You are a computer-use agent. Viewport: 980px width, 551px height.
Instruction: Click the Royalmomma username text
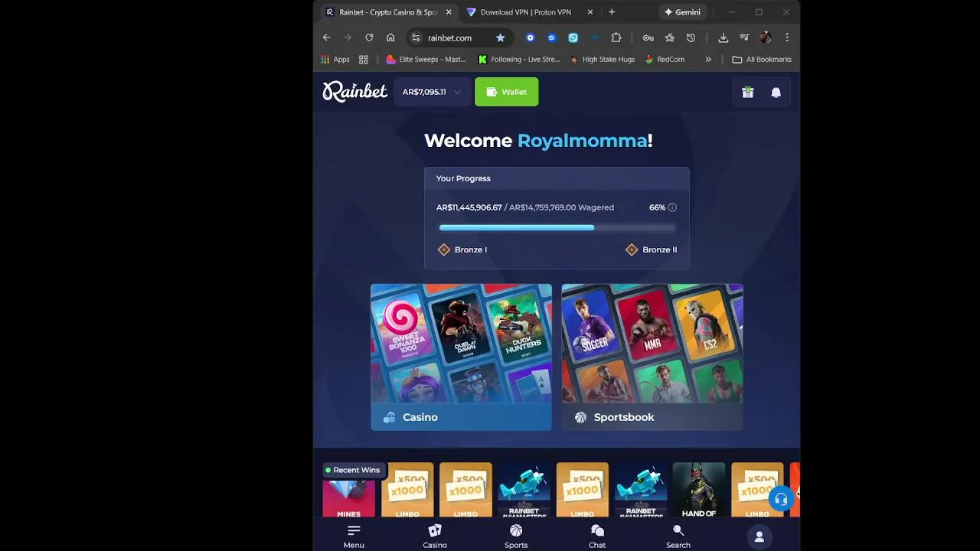[582, 140]
